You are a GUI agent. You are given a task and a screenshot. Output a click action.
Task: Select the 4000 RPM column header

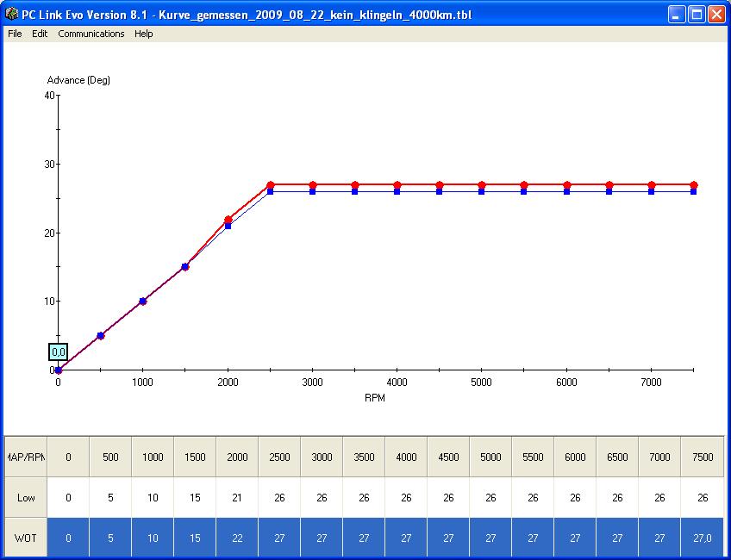[406, 457]
